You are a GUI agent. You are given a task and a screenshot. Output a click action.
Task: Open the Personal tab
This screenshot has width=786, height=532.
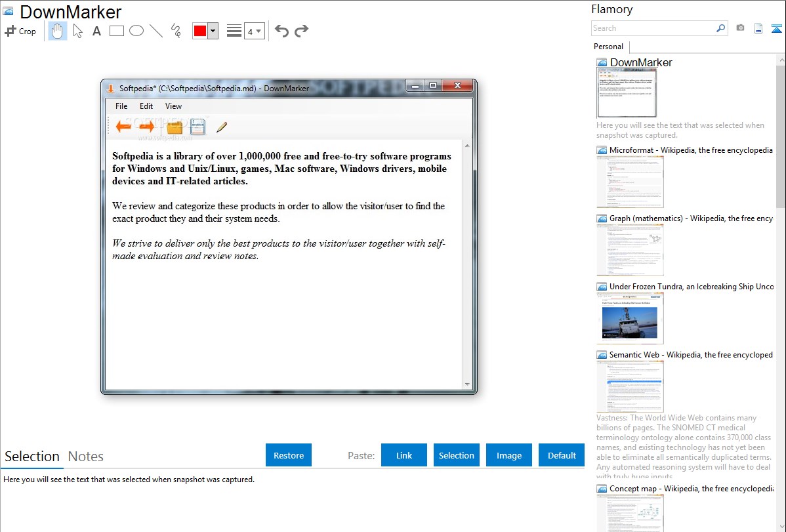[x=609, y=47]
